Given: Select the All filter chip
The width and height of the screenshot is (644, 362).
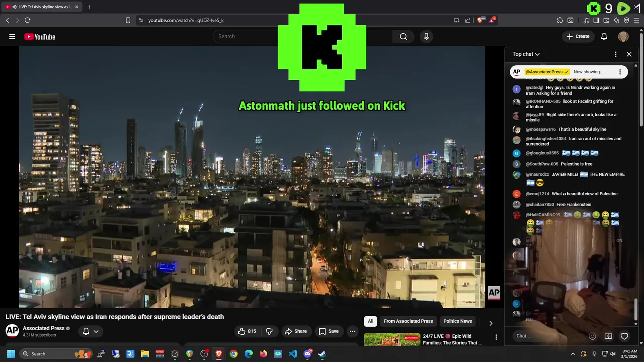Looking at the screenshot, I should (371, 321).
